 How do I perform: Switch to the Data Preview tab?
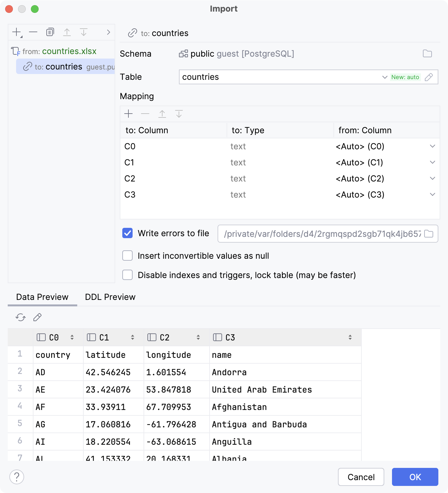coord(42,297)
